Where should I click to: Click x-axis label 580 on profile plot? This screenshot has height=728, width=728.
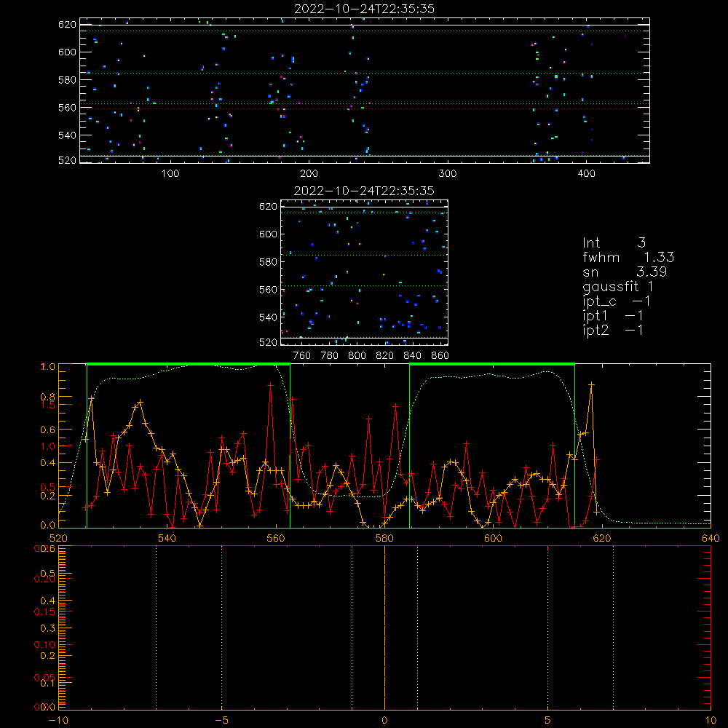click(384, 538)
